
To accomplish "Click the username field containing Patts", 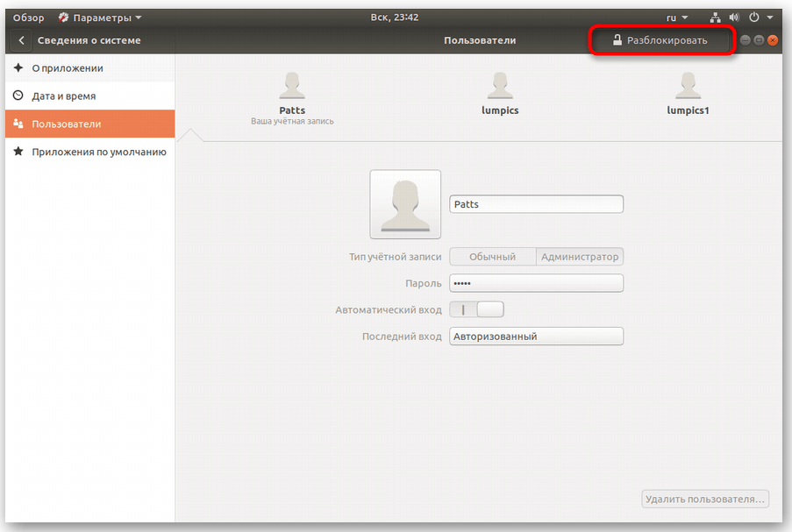I will [x=536, y=204].
